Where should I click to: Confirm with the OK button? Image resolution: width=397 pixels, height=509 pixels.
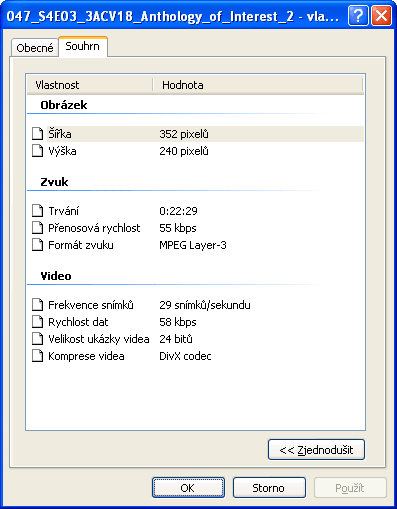pos(188,488)
